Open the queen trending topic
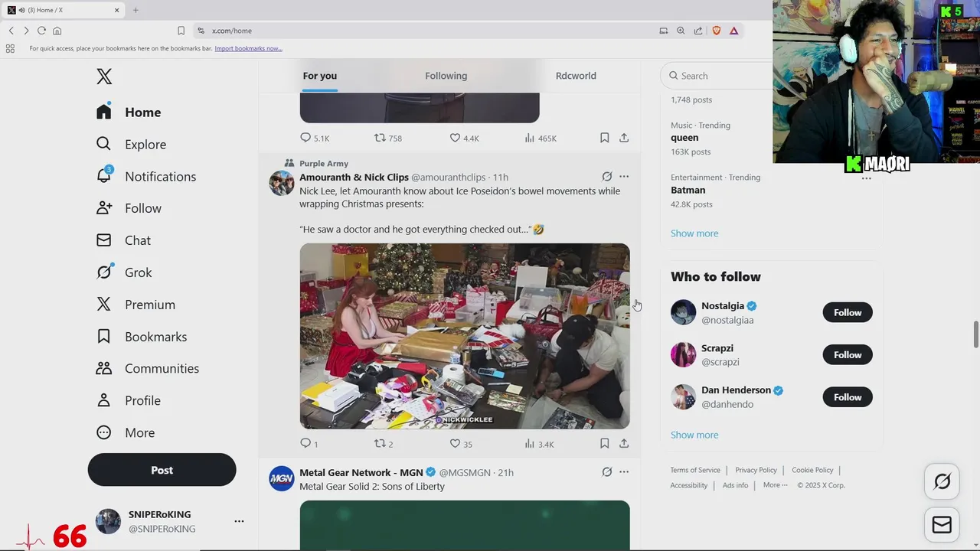This screenshot has width=980, height=551. click(x=684, y=138)
